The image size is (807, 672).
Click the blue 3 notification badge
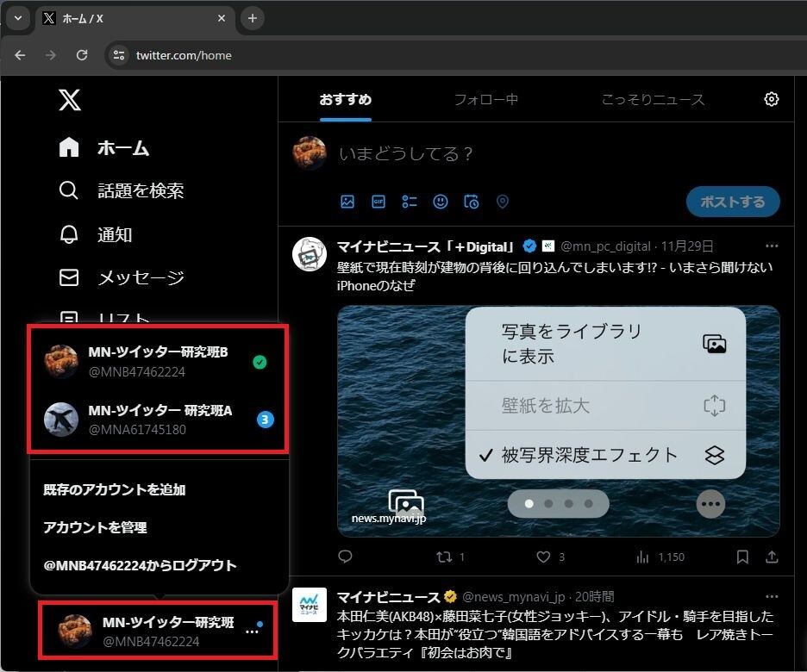point(265,420)
